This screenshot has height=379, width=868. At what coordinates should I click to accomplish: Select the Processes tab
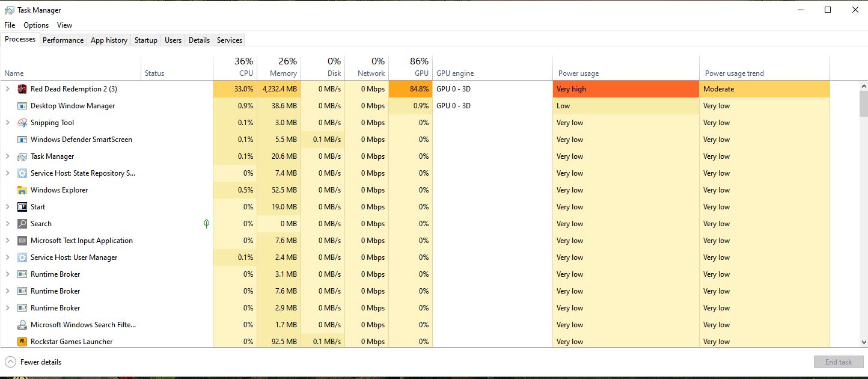pos(20,39)
